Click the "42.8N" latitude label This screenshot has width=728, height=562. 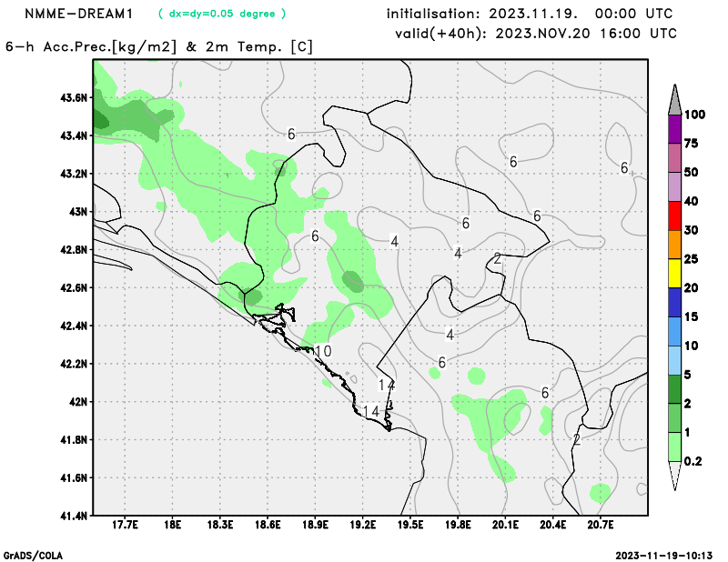tap(74, 250)
